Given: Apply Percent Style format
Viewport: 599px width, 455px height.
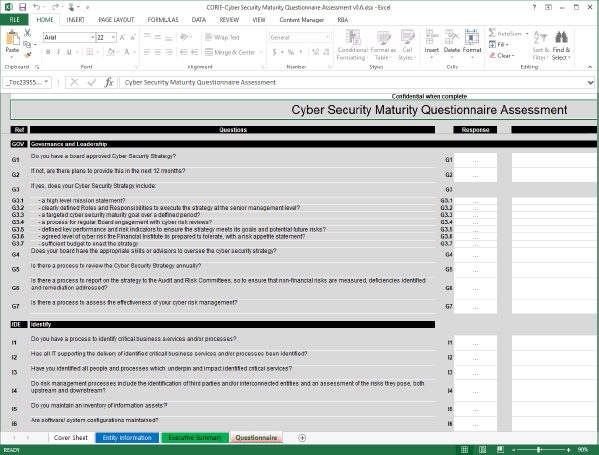Looking at the screenshot, I should click(291, 52).
